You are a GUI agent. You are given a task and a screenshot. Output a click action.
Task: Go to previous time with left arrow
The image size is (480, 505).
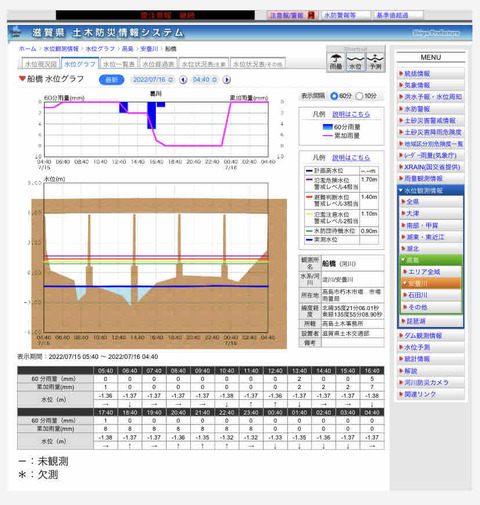click(183, 80)
